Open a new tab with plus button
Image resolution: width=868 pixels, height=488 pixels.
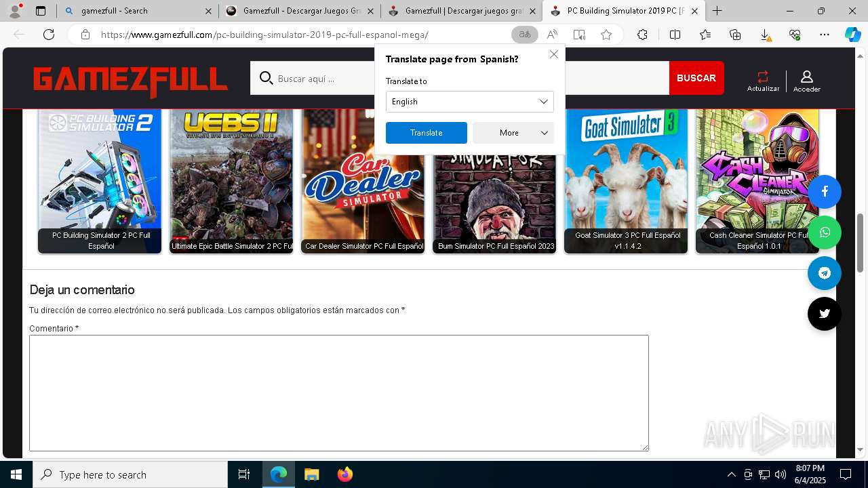tap(717, 11)
